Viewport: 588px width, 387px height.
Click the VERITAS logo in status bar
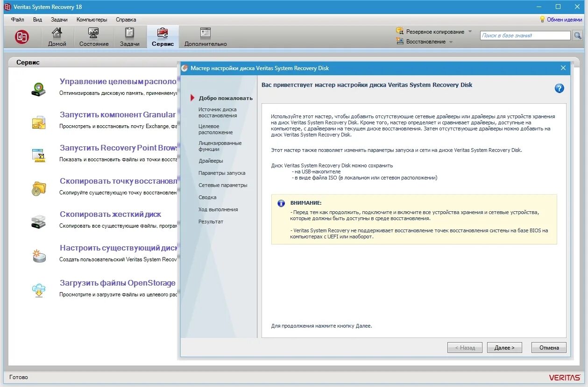pyautogui.click(x=565, y=377)
